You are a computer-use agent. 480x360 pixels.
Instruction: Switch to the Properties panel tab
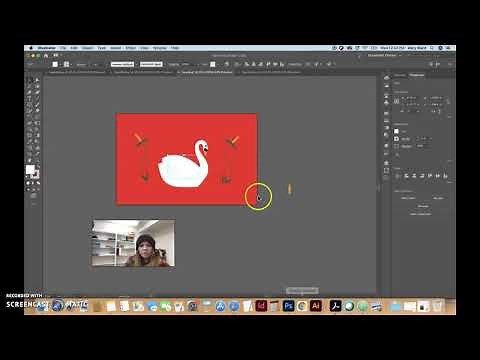pyautogui.click(x=417, y=75)
